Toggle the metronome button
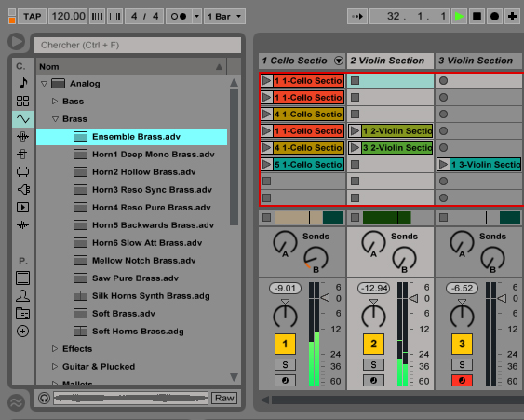This screenshot has height=420, width=524. click(179, 17)
